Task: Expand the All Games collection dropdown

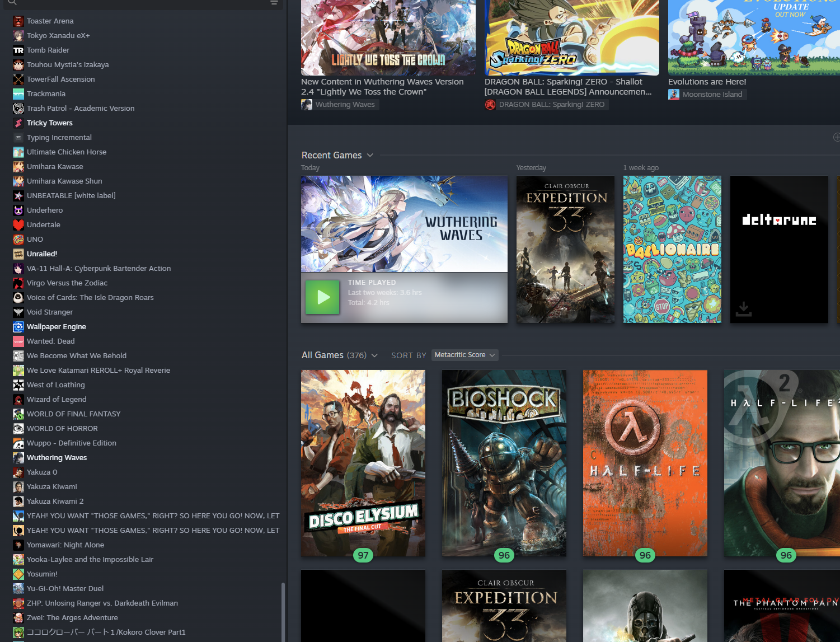Action: (374, 355)
